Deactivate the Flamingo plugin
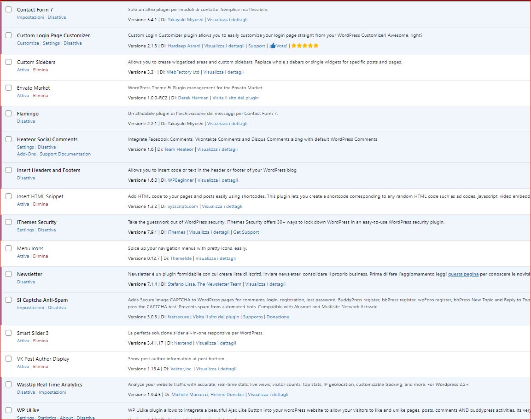531x420 pixels. [26, 121]
